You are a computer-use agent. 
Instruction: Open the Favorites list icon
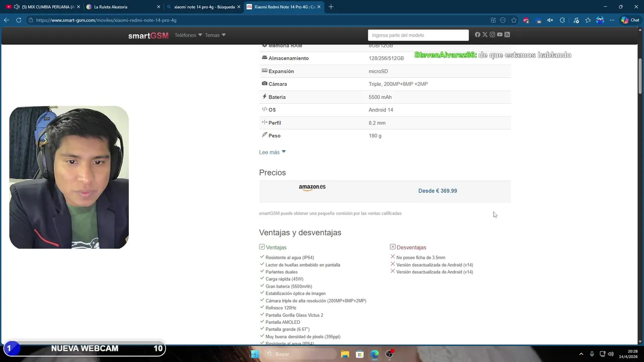(x=588, y=20)
